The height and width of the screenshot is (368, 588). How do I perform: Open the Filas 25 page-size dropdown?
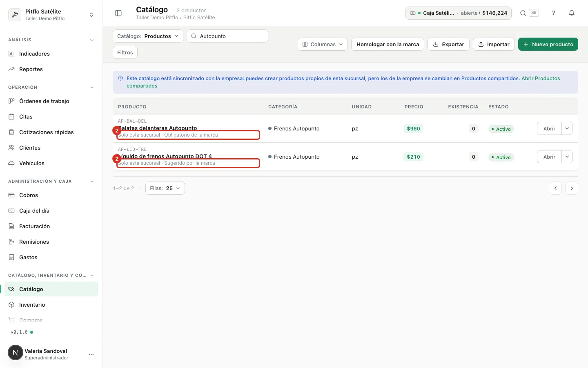(165, 188)
